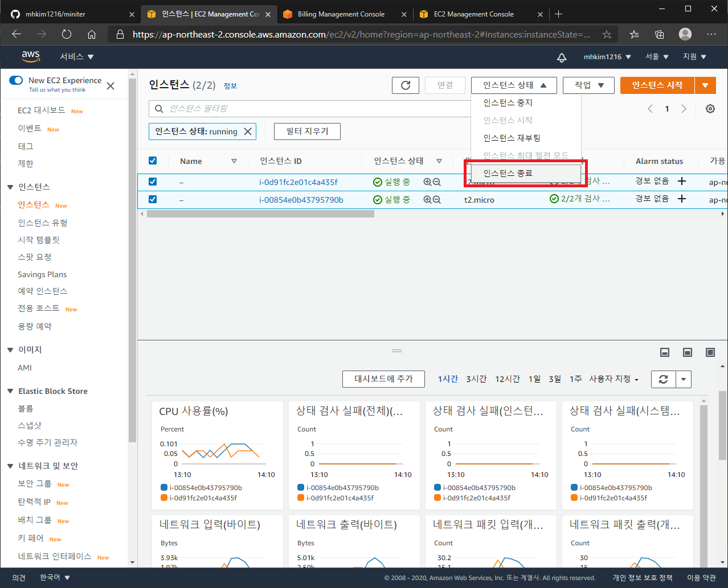Image resolution: width=728 pixels, height=588 pixels.
Task: Refresh the instance list with the reload button
Action: [406, 85]
